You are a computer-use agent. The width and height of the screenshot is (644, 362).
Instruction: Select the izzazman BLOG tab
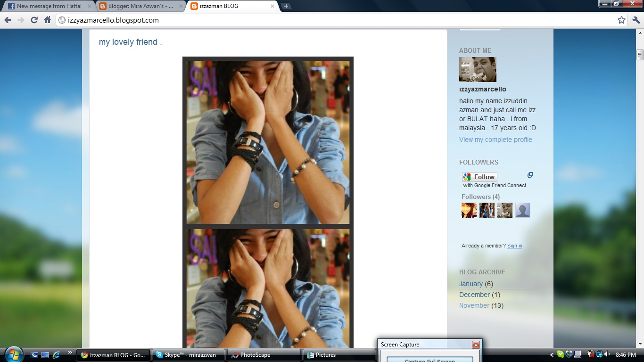point(232,6)
